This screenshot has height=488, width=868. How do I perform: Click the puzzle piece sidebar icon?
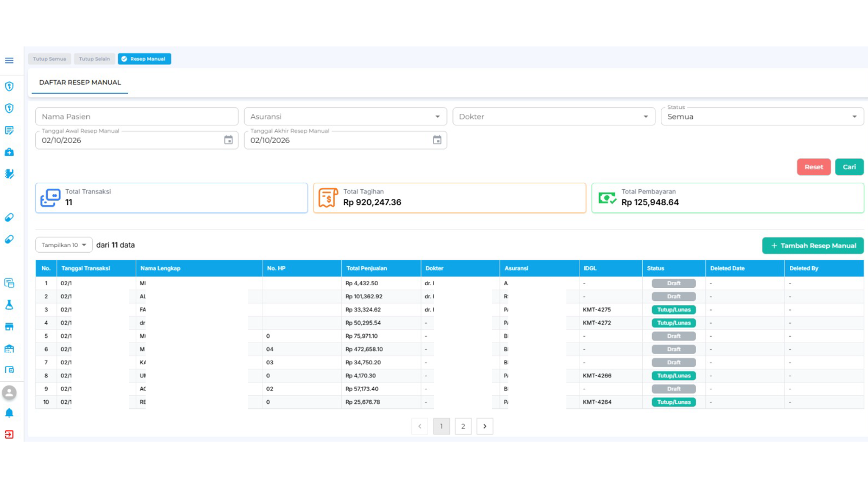[9, 174]
